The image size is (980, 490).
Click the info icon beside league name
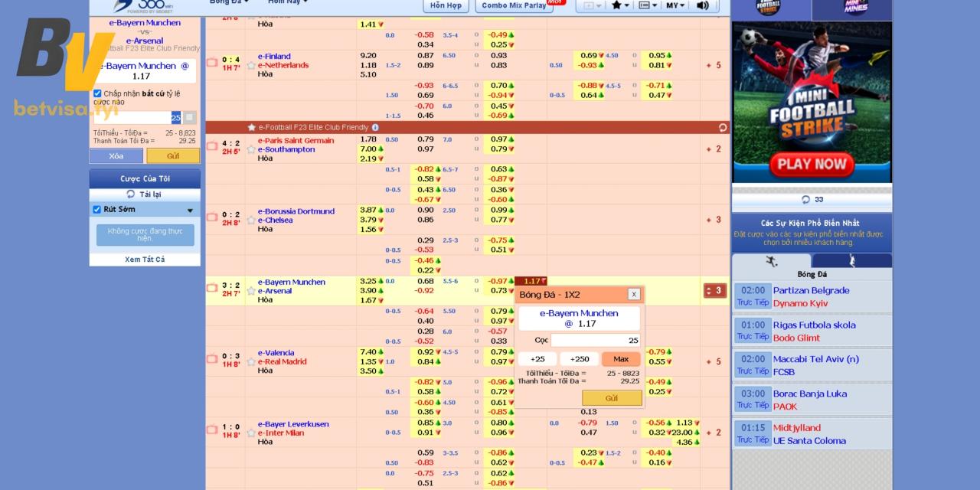pyautogui.click(x=375, y=127)
